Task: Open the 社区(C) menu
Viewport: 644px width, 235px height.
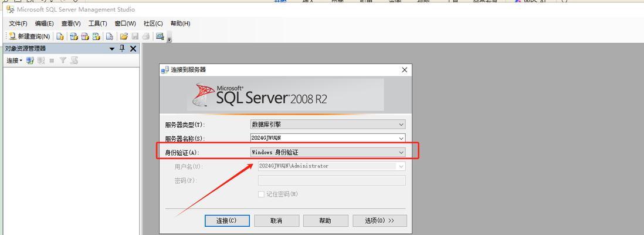Action: coord(152,23)
